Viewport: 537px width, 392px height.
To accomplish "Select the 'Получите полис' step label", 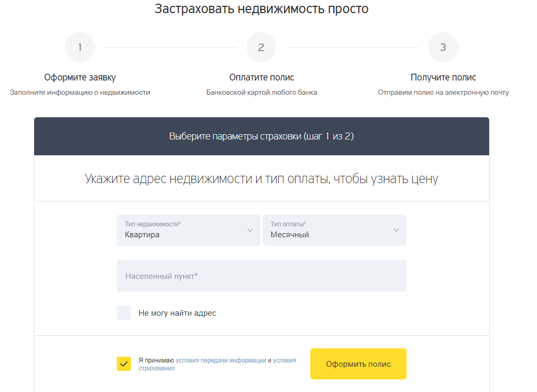I will 443,77.
